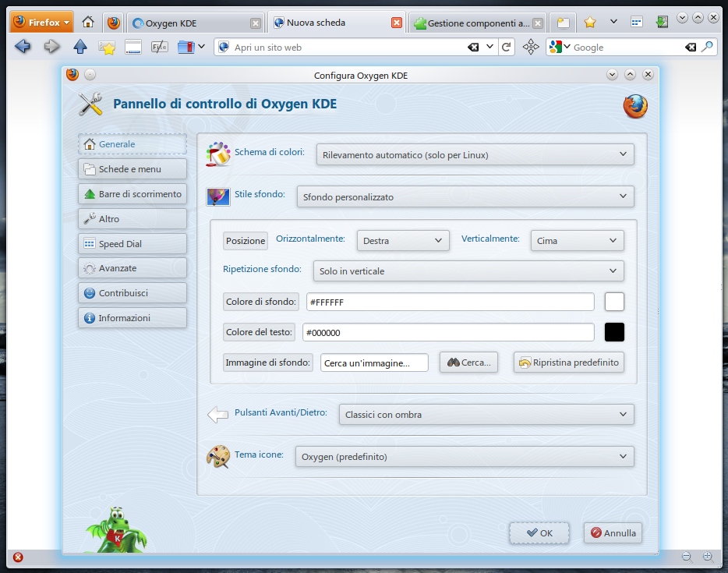The image size is (728, 573).
Task: Pick the white background color swatch
Action: click(614, 302)
